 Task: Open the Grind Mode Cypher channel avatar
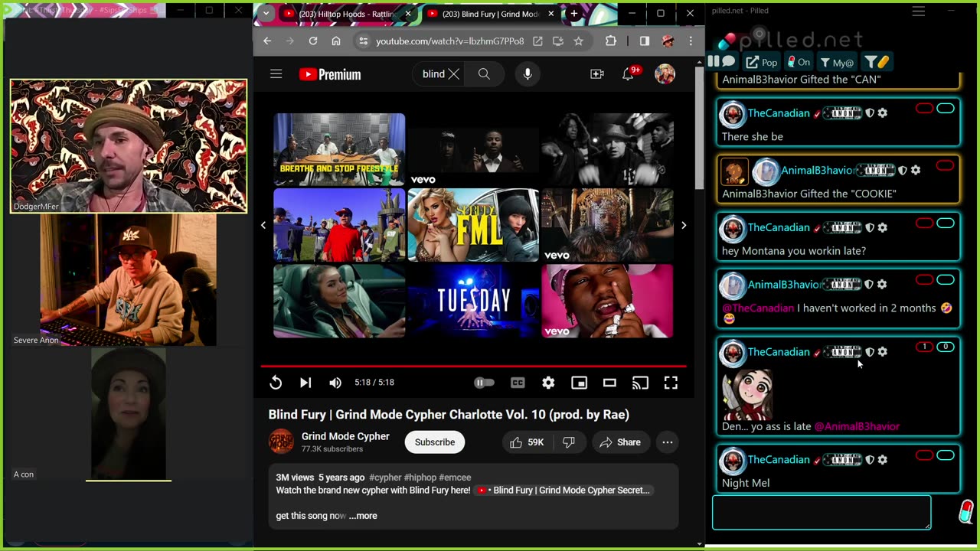(281, 442)
